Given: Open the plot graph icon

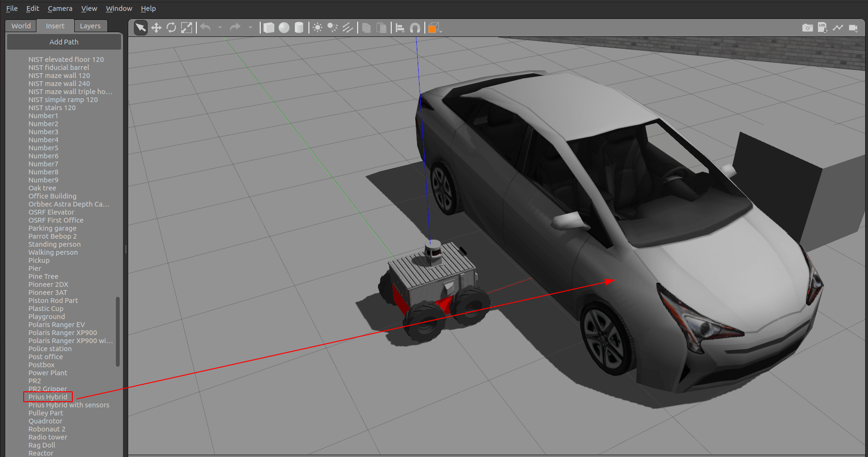Looking at the screenshot, I should tap(838, 27).
